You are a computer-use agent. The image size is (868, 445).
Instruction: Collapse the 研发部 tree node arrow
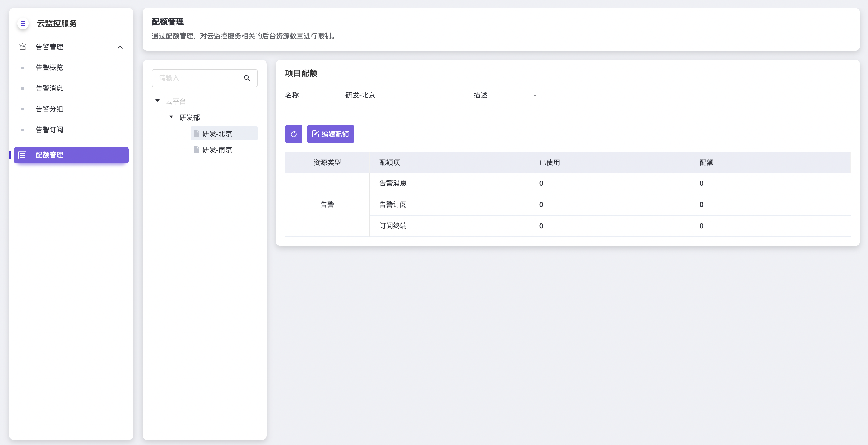click(171, 117)
